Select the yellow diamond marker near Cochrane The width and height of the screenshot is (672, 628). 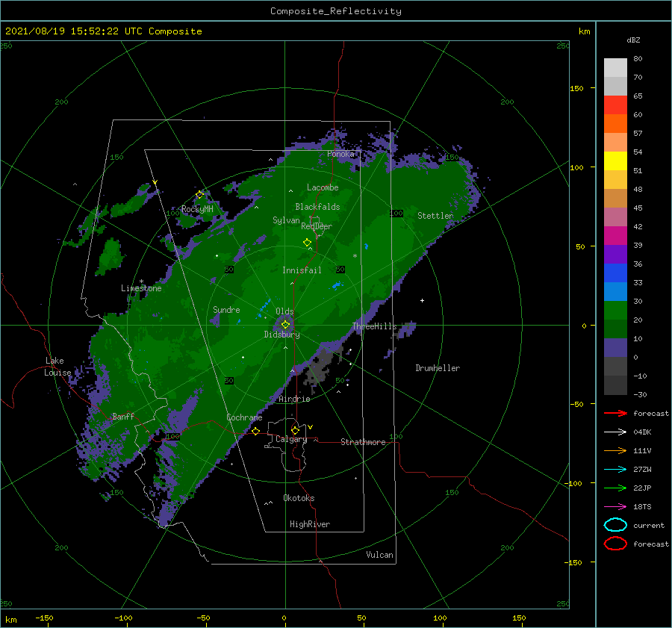click(x=255, y=431)
